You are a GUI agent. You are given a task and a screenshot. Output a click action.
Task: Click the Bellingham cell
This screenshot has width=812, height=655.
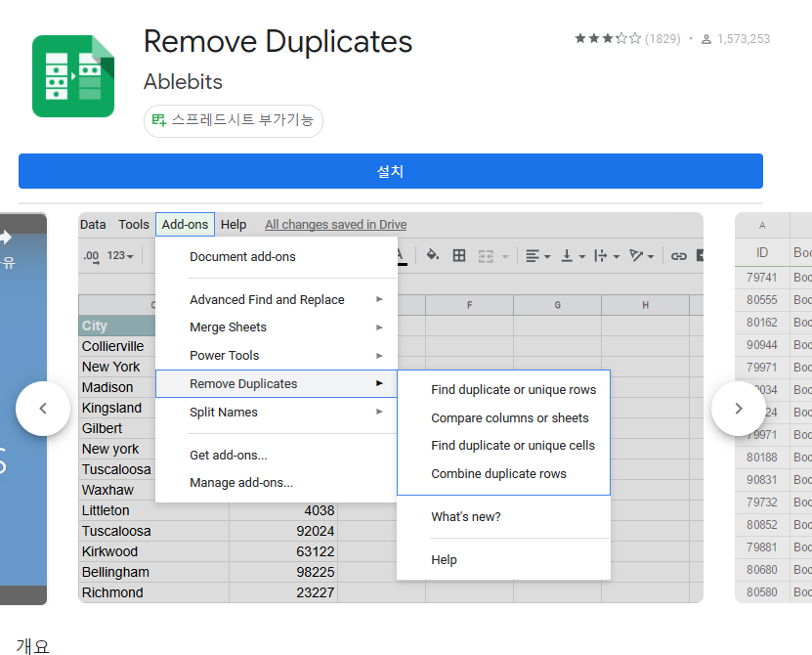tap(153, 572)
